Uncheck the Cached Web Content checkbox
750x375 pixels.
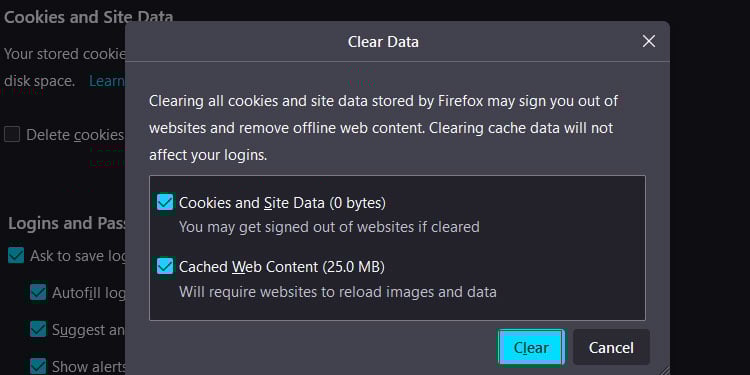pyautogui.click(x=165, y=266)
